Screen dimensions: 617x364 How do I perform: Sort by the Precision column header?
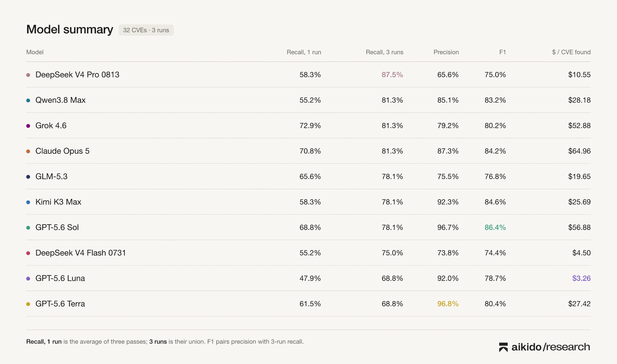pyautogui.click(x=446, y=52)
